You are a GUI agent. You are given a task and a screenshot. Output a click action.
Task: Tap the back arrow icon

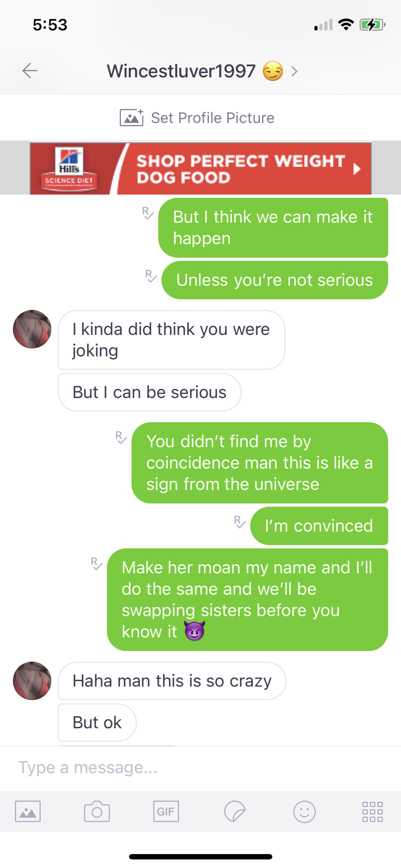coord(30,70)
